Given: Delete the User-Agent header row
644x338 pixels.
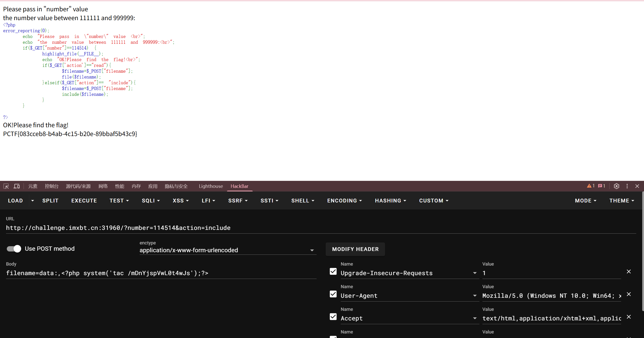Looking at the screenshot, I should click(x=629, y=294).
